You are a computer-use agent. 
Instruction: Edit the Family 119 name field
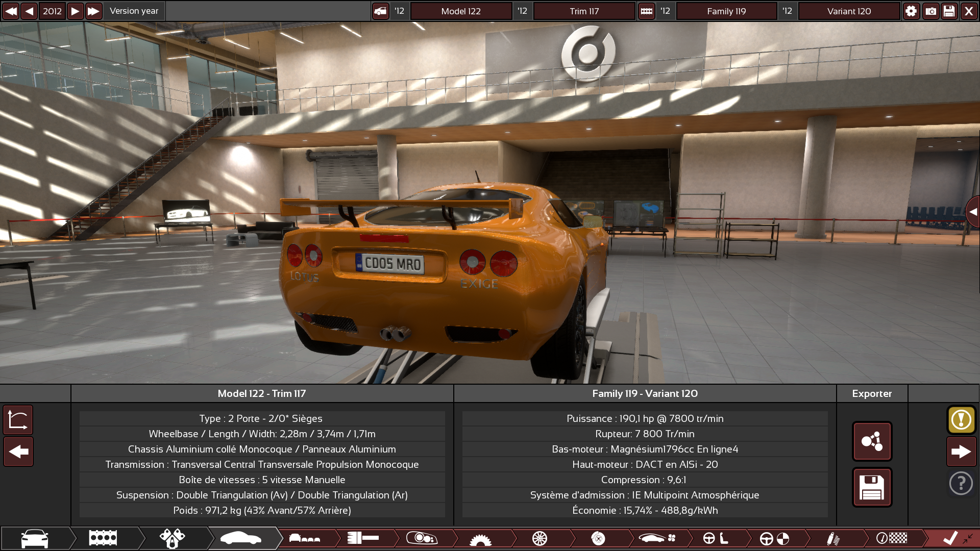coord(726,11)
